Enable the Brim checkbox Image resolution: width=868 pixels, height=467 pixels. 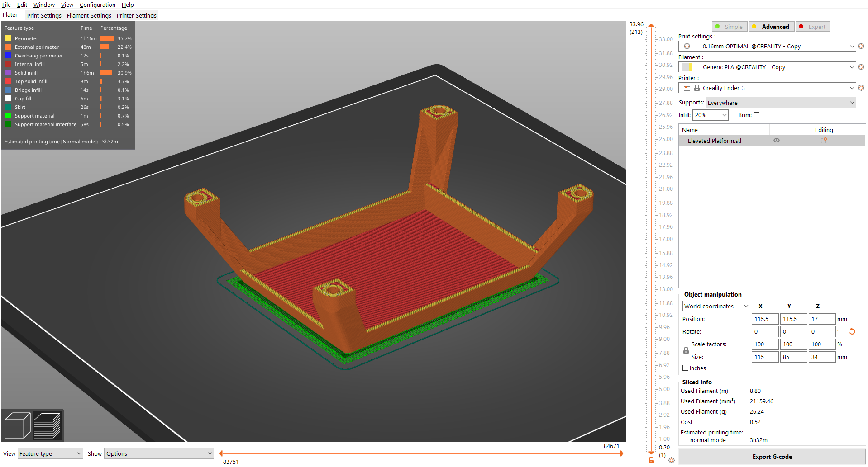point(756,115)
